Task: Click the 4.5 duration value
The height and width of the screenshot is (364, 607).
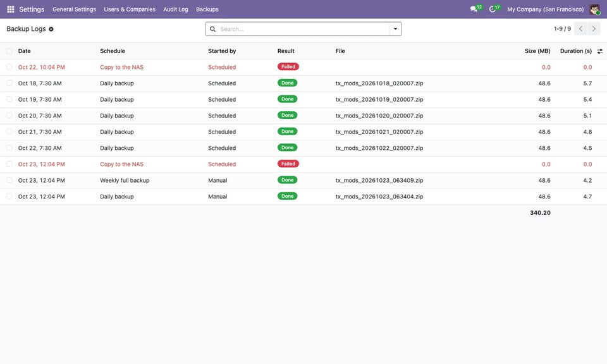Action: point(587,148)
